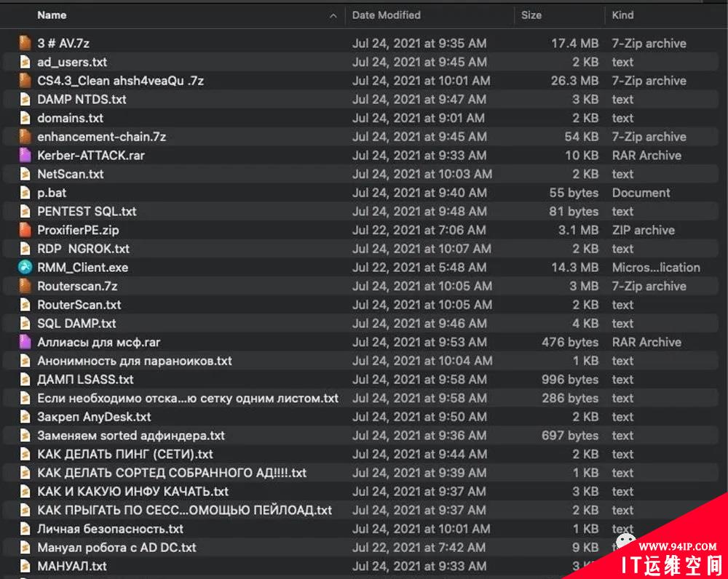
Task: Select the МАНУАЛ.txt file icon
Action: 25,566
